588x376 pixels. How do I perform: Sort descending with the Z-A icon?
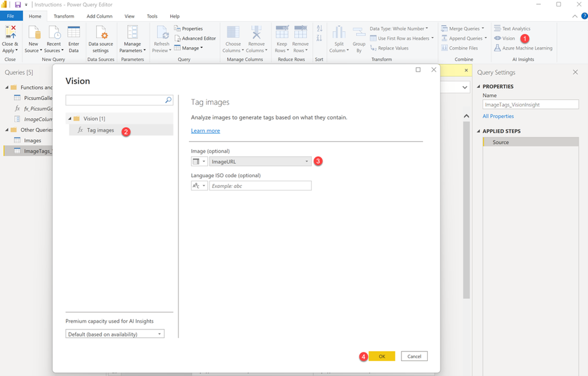point(320,38)
